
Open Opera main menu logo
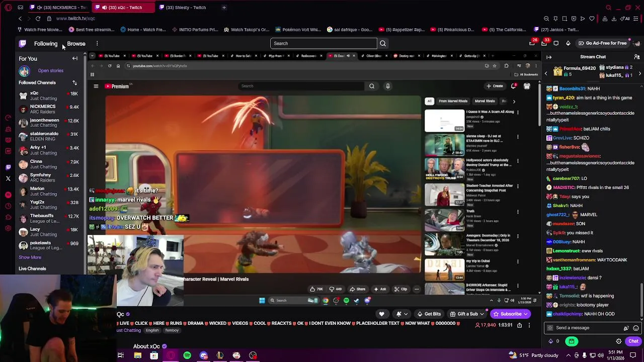click(8, 8)
